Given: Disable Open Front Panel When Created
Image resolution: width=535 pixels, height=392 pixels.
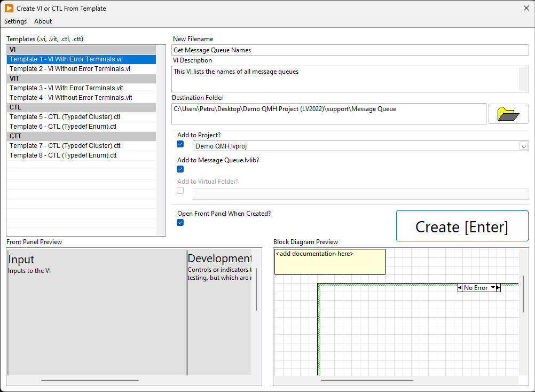Looking at the screenshot, I should (x=180, y=222).
